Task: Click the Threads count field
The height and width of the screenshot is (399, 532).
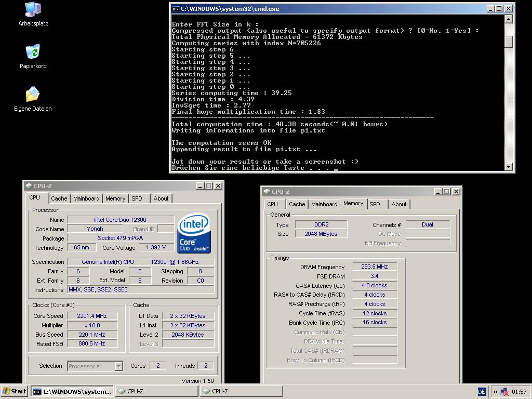Action: point(206,365)
